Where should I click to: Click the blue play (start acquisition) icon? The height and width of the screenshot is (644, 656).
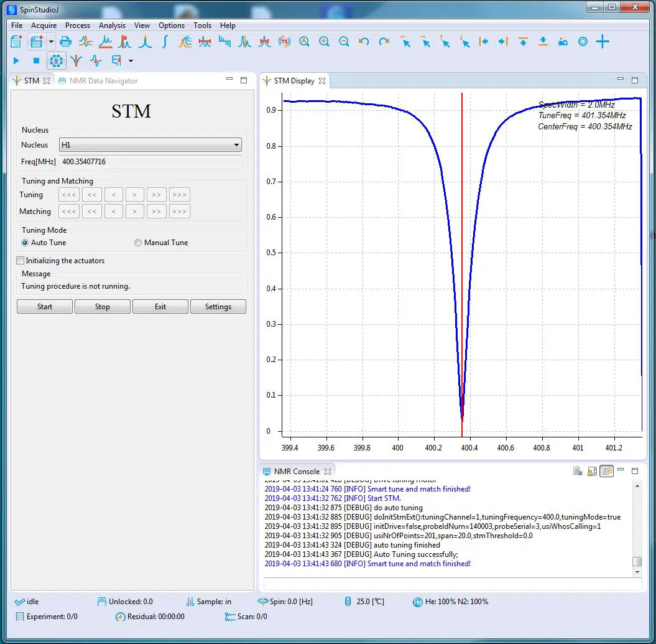[x=16, y=60]
